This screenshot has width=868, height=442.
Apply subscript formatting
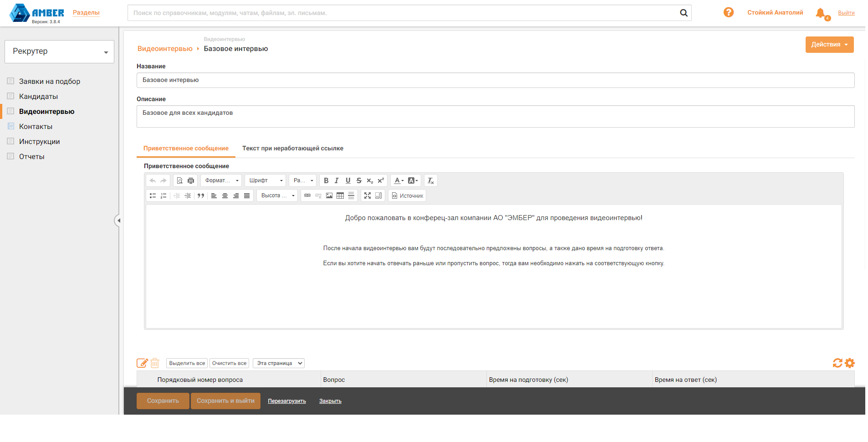point(370,181)
